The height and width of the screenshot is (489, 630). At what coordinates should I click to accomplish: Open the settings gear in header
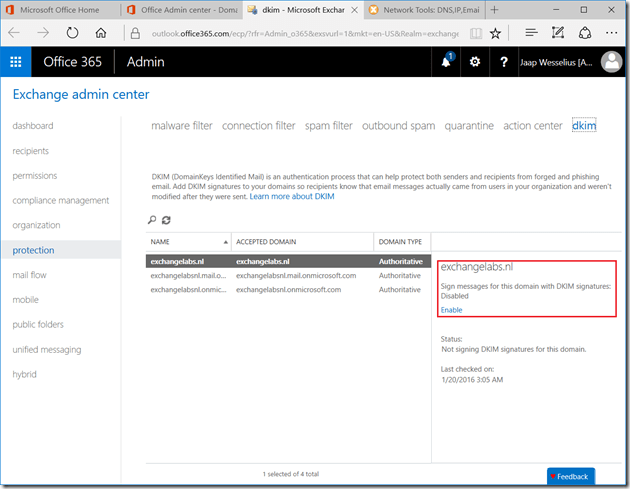coord(475,62)
